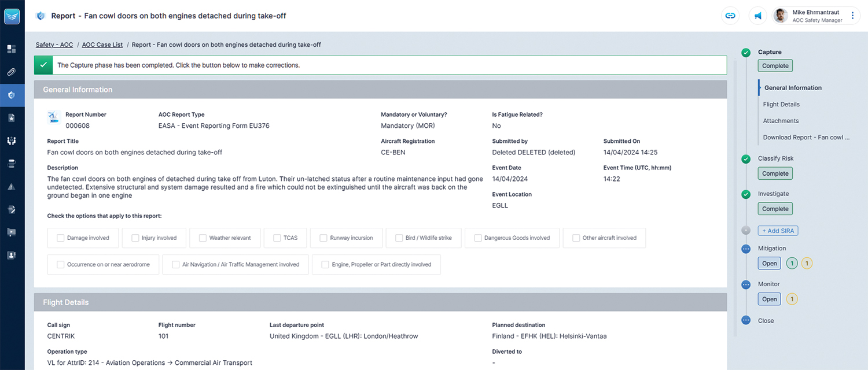Click the paperclip attachments sidebar icon
The width and height of the screenshot is (868, 370).
(x=12, y=72)
